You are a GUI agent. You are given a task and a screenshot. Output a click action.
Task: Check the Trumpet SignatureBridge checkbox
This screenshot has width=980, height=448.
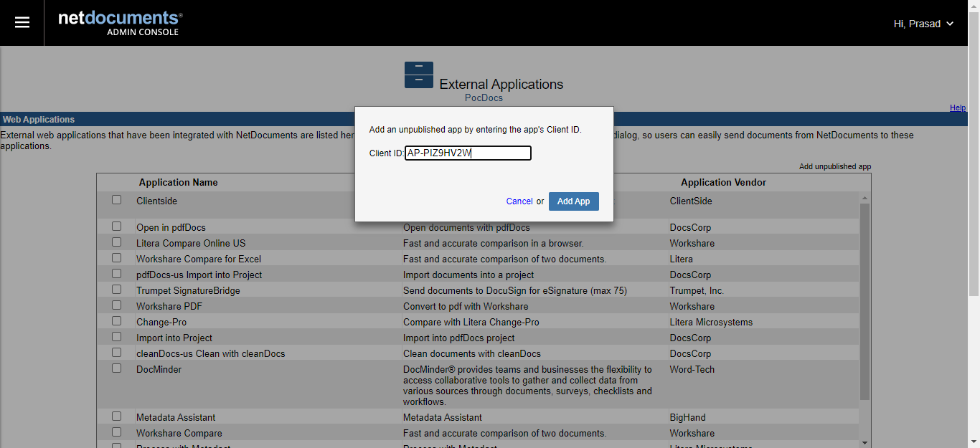pos(117,290)
